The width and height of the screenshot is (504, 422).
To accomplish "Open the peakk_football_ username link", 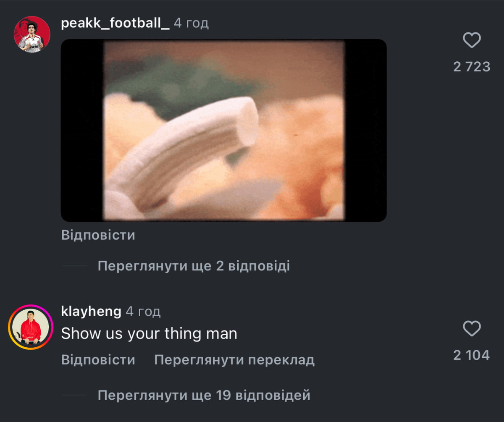I will tap(115, 23).
